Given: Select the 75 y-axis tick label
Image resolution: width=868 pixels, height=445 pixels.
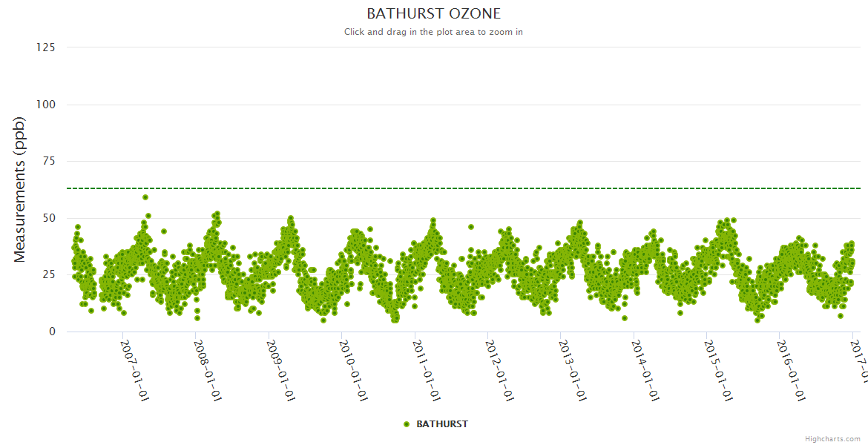Looking at the screenshot, I should point(48,161).
